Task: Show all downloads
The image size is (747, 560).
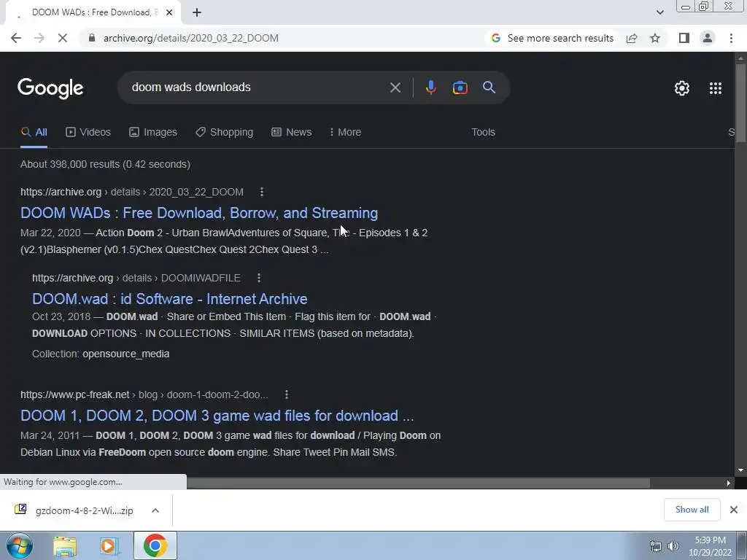Action: point(692,510)
